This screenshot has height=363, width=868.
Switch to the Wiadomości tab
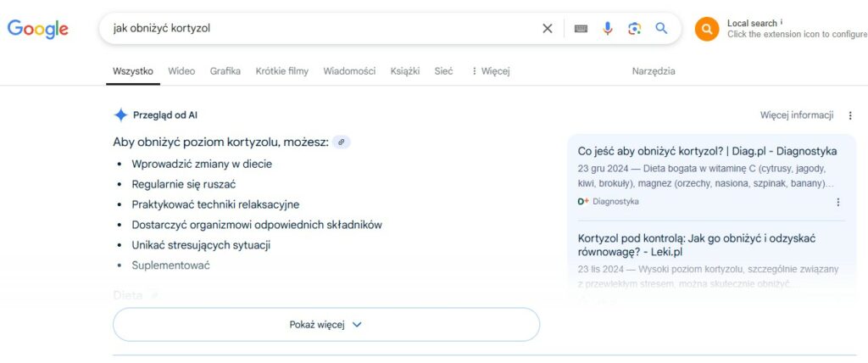349,71
